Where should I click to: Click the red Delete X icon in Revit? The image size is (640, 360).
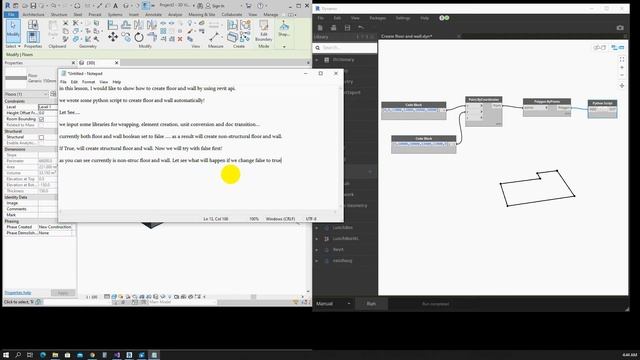tap(180, 39)
